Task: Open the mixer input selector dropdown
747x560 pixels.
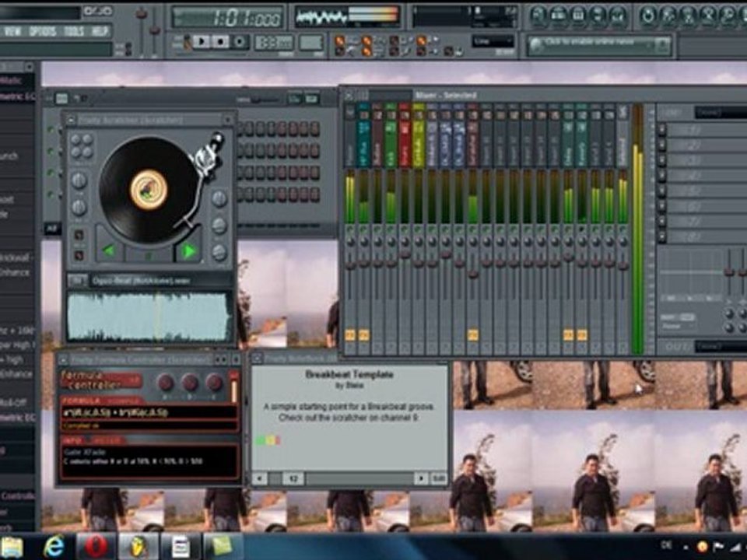Action: point(721,112)
